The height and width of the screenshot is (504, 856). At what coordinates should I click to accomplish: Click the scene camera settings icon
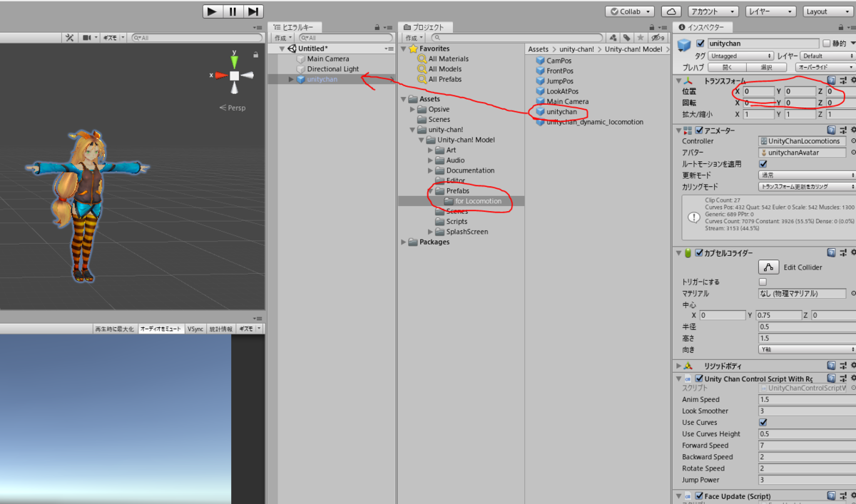[x=88, y=37]
